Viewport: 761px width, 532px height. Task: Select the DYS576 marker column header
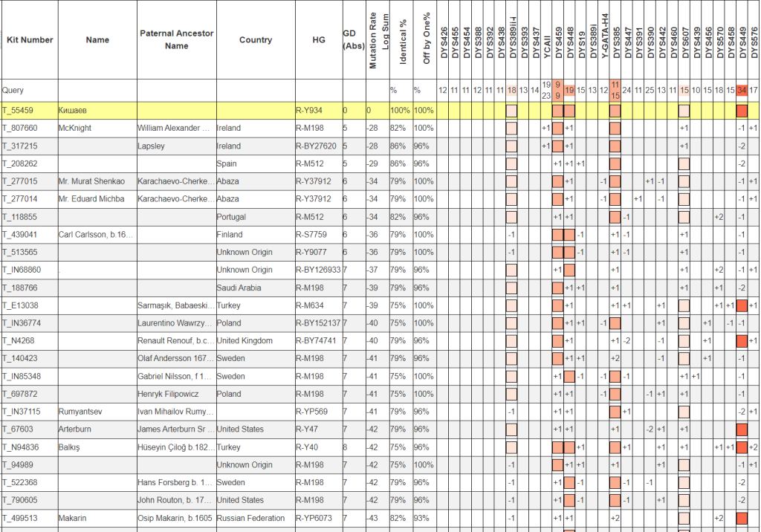[x=754, y=43]
